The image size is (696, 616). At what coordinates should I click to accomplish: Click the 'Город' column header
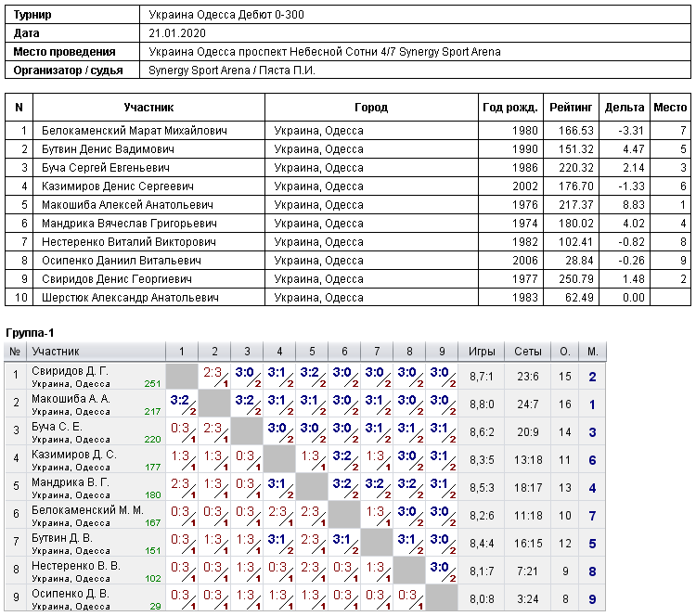371,108
